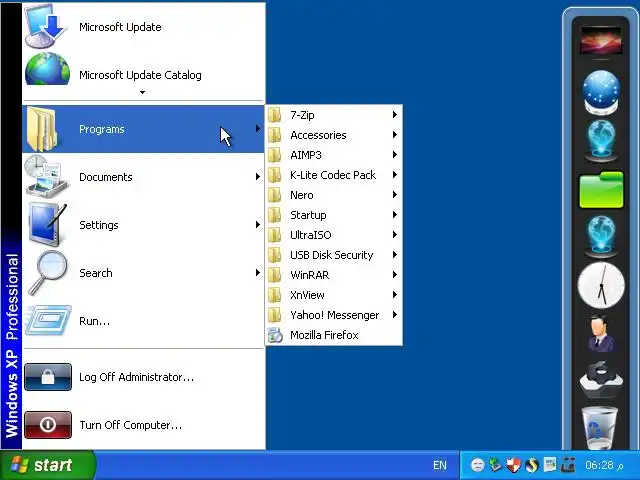Click Log Off Administrator
Viewport: 640px width, 480px height.
coord(144,377)
